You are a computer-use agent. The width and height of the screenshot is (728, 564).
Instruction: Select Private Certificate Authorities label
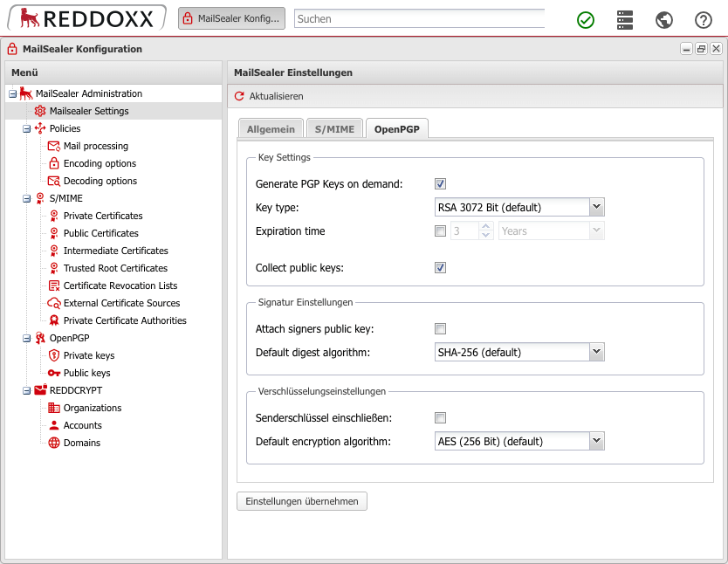click(125, 320)
